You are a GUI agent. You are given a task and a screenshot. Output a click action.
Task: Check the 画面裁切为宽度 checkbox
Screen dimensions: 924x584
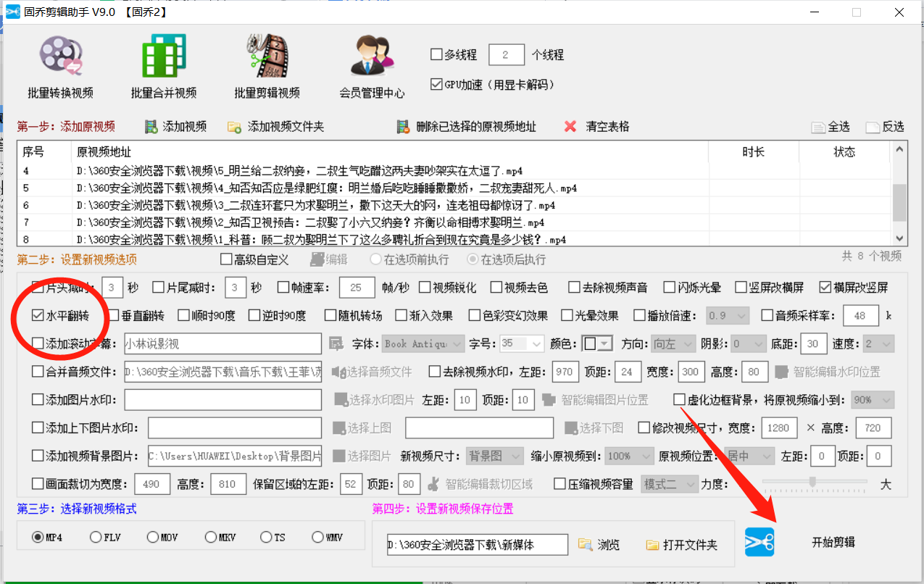click(x=38, y=484)
